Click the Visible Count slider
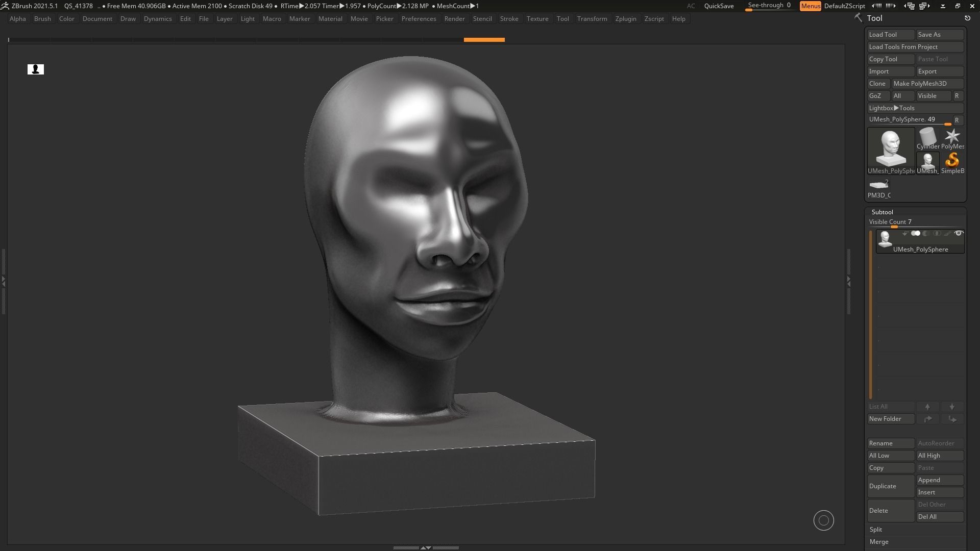The width and height of the screenshot is (980, 551). click(x=916, y=222)
